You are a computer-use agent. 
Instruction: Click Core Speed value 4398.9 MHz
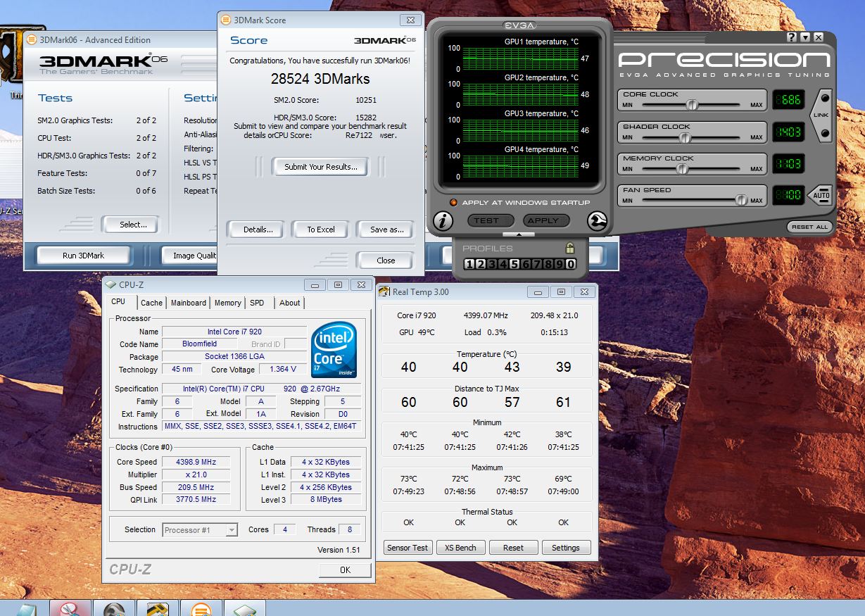(196, 462)
